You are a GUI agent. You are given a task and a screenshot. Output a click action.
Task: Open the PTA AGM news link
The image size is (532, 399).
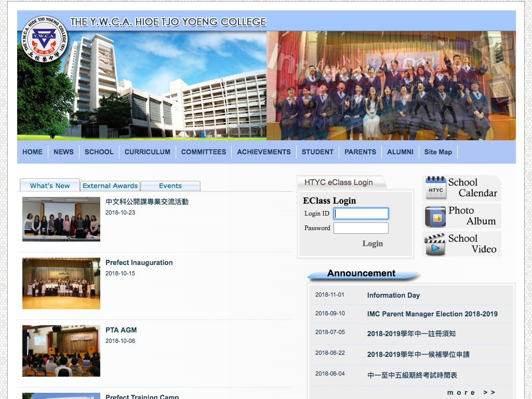click(121, 330)
